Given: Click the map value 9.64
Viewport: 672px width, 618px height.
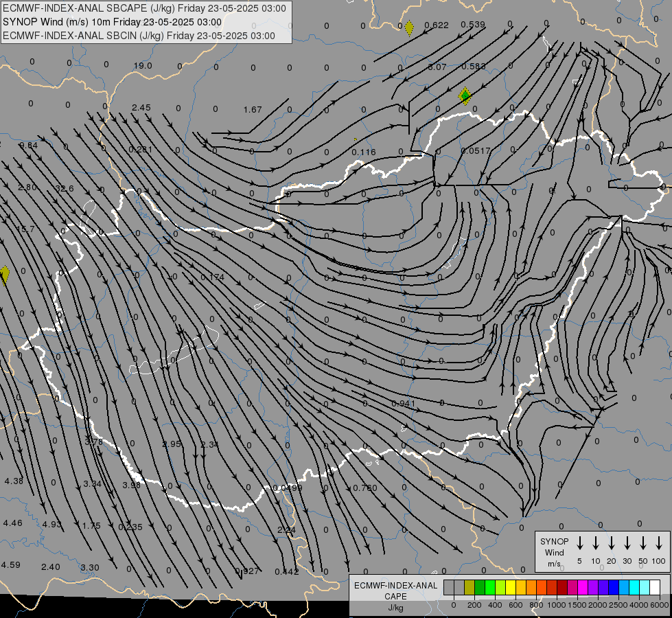Looking at the screenshot, I should pos(29,146).
